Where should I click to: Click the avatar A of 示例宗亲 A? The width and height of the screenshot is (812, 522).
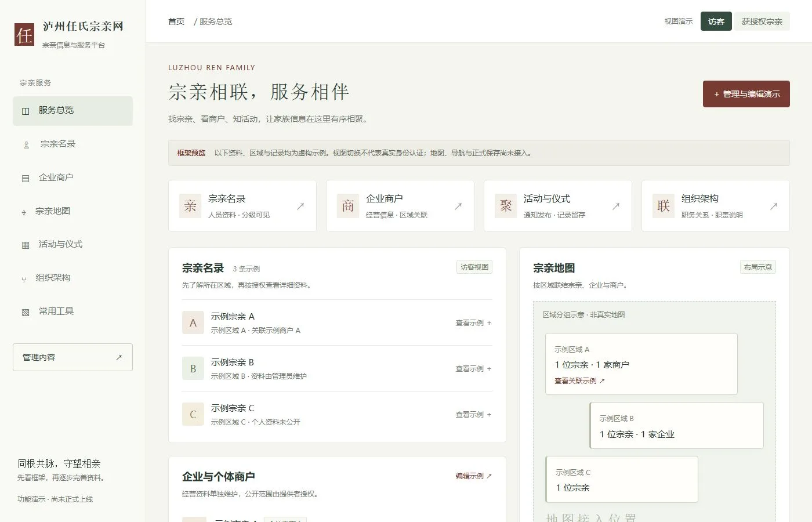click(x=193, y=323)
